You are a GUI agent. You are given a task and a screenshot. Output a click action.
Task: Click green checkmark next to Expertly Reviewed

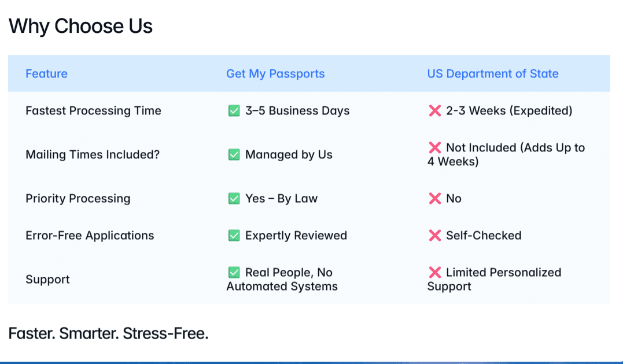click(x=234, y=235)
